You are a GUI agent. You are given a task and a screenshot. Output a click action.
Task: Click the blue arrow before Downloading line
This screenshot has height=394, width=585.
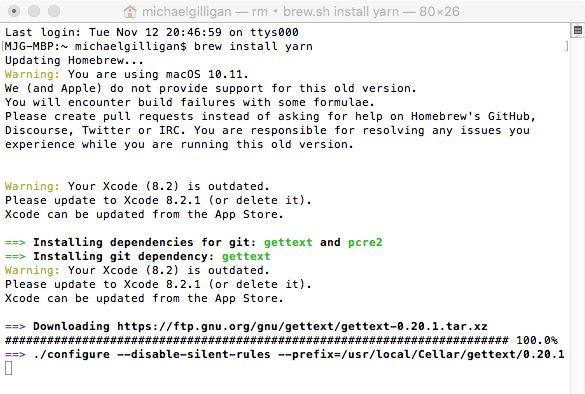15,326
